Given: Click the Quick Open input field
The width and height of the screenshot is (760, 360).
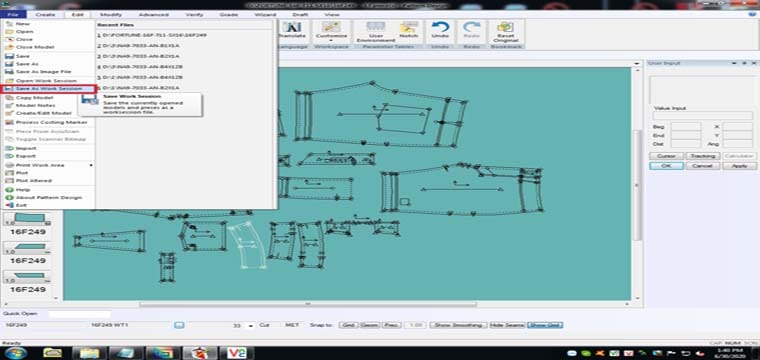Looking at the screenshot, I should click(x=80, y=314).
